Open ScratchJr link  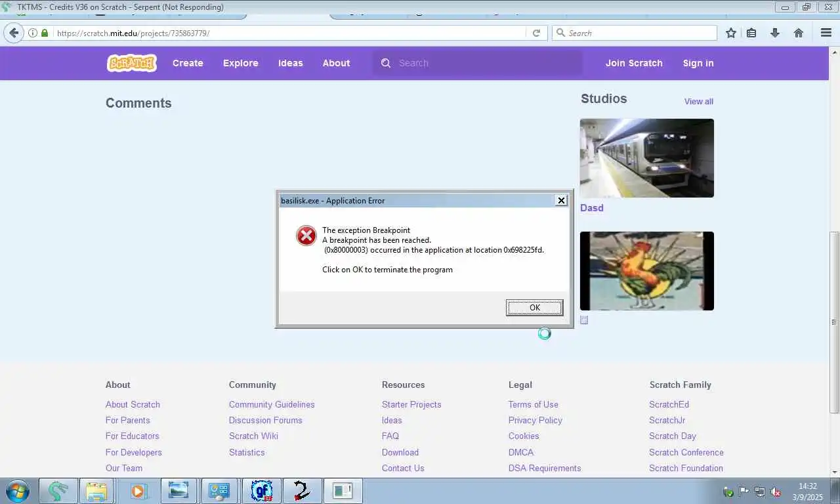(667, 421)
